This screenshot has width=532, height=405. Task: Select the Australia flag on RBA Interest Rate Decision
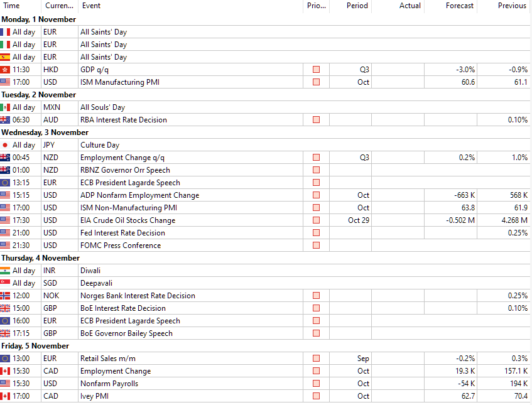coord(5,120)
